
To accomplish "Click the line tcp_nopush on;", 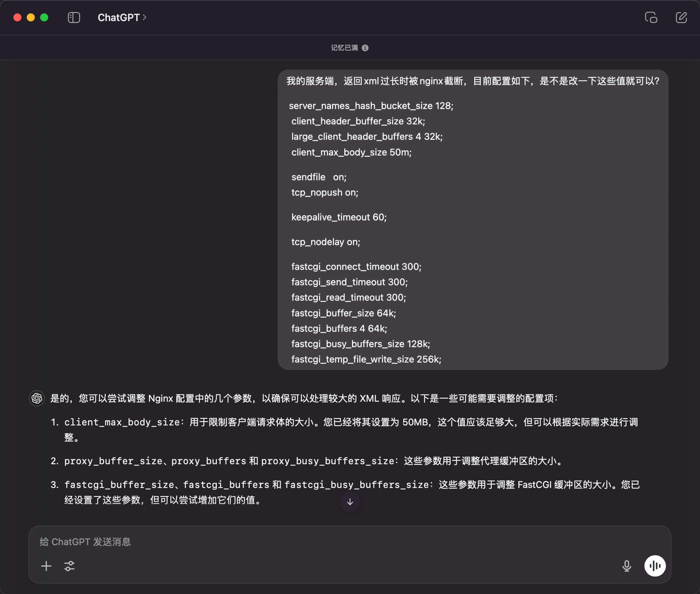I will coord(325,193).
